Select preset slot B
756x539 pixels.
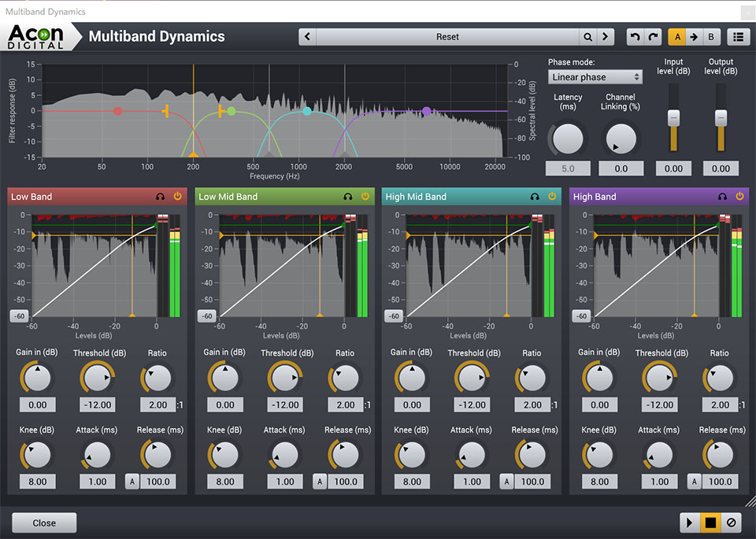711,37
